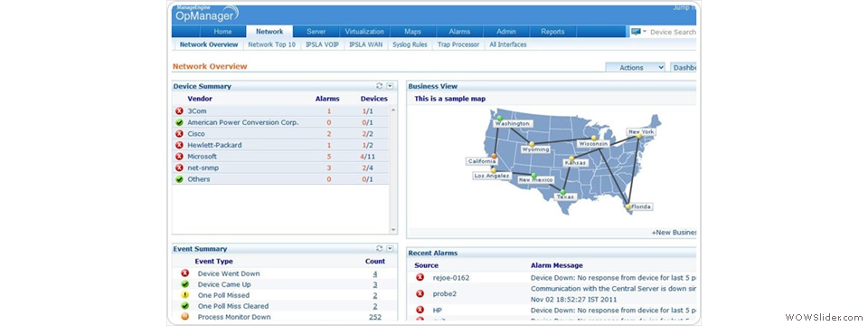Image resolution: width=868 pixels, height=326 pixels.
Task: Switch to the Server tab
Action: click(316, 32)
